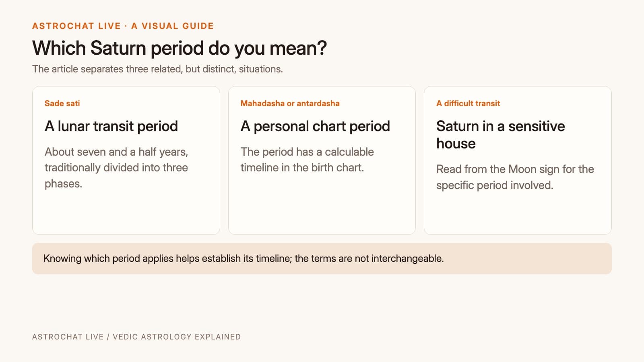Click empty area of the Mahadasha card
The height and width of the screenshot is (362, 644).
(x=322, y=205)
